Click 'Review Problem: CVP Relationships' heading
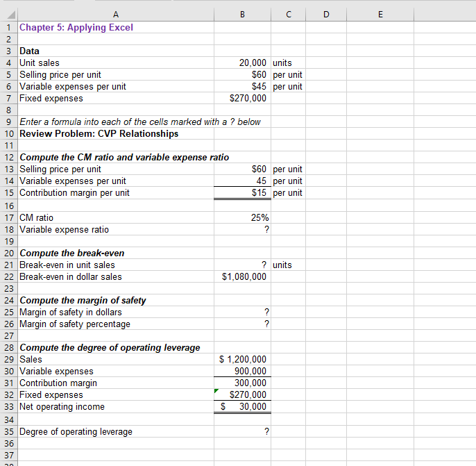Image resolution: width=476 pixels, height=466 pixels. click(99, 133)
